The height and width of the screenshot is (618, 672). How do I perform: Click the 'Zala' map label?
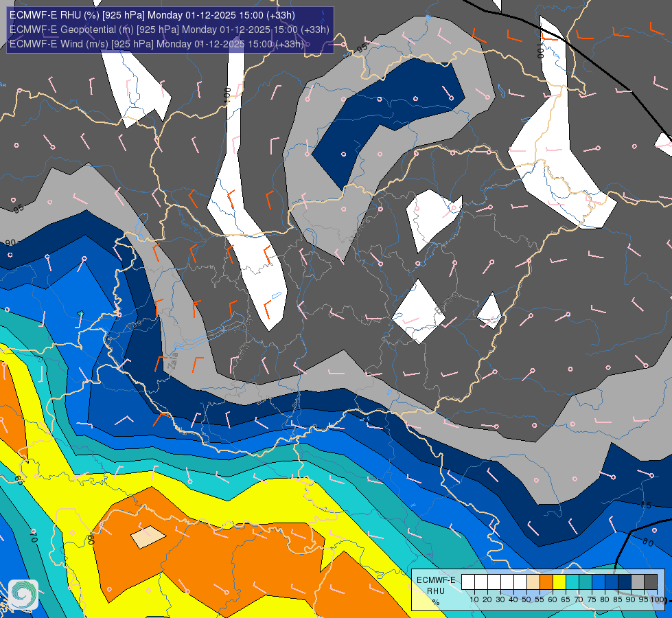click(x=173, y=360)
